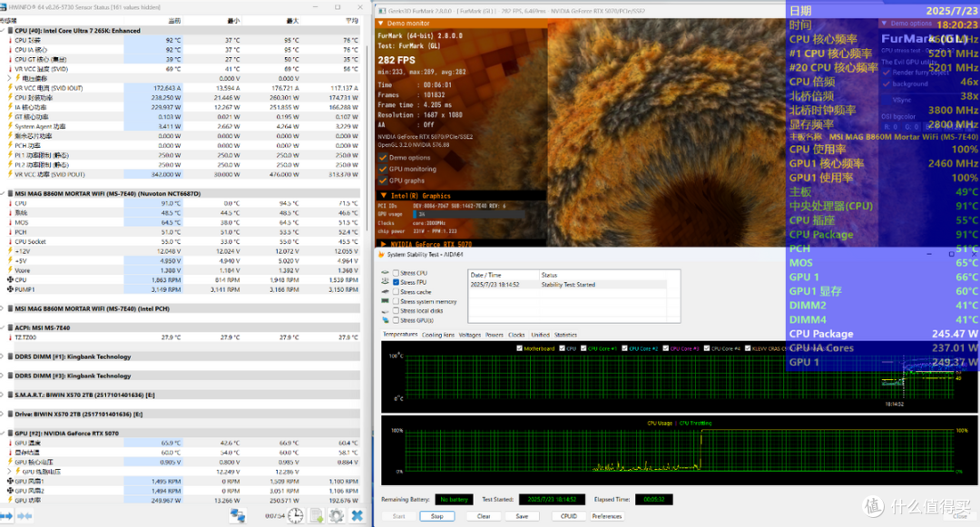This screenshot has height=527, width=980.
Task: Click HWiNFO title bar app icon
Action: pyautogui.click(x=4, y=7)
